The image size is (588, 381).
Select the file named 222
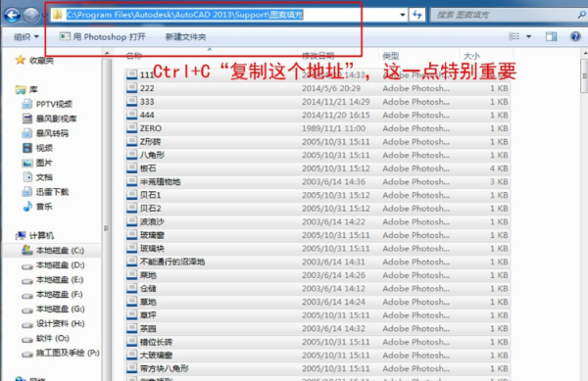317,88
